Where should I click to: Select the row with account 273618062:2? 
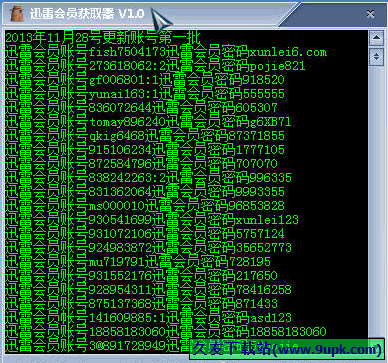pos(155,66)
